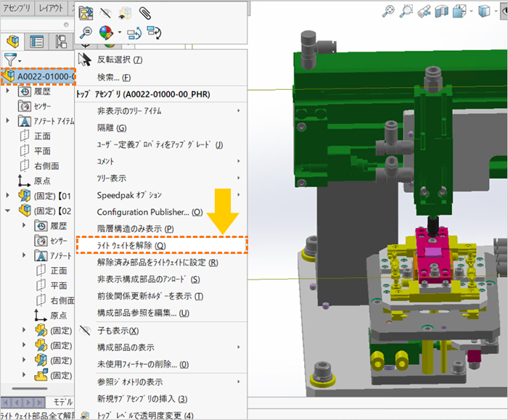Click Zoom to Area view icon
Viewport: 508px width, 420px height.
tap(406, 11)
